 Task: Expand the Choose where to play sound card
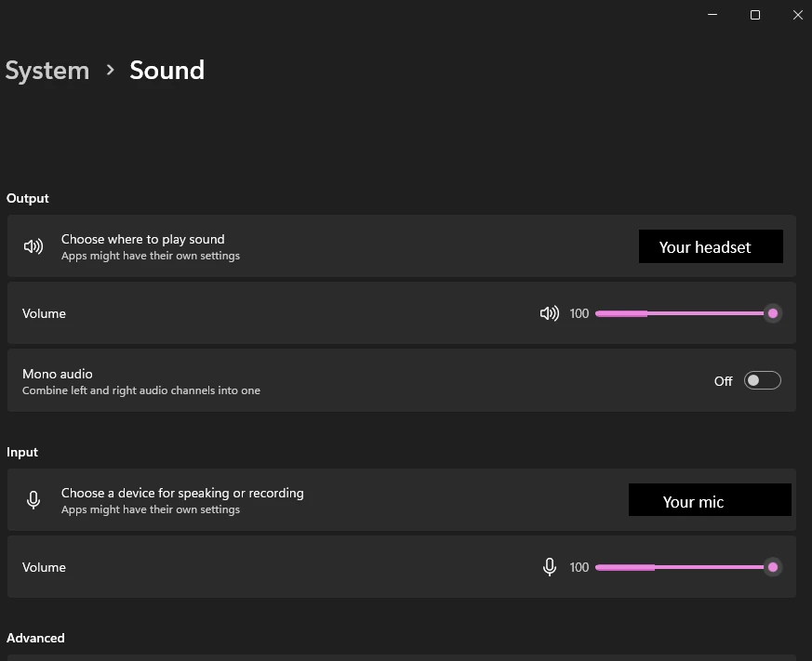(401, 245)
